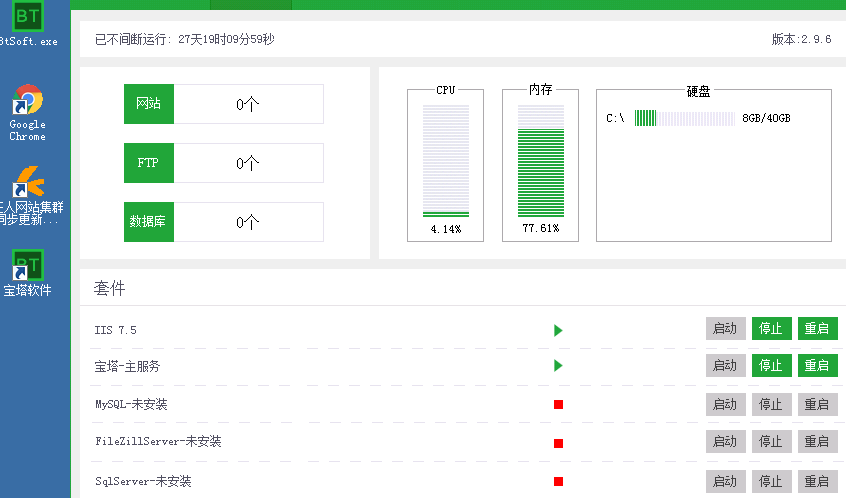Click the 0个 value beside 数据库
The image size is (846, 498).
[x=248, y=222]
